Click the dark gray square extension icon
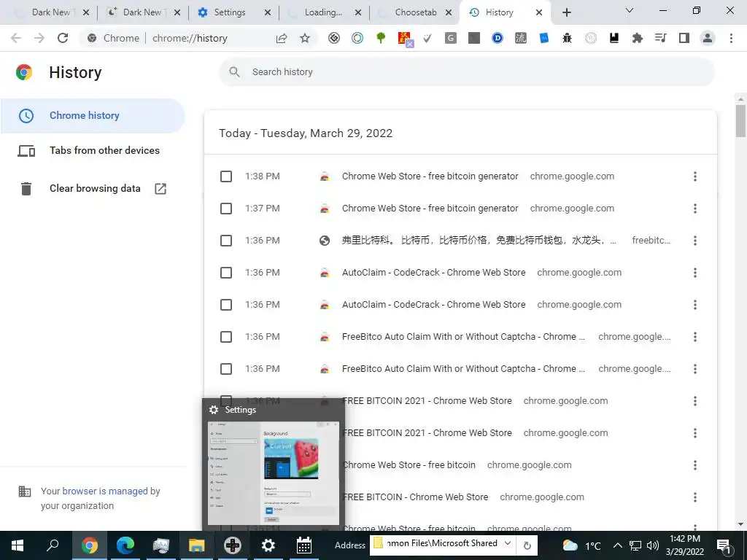Image resolution: width=747 pixels, height=560 pixels. pos(474,38)
